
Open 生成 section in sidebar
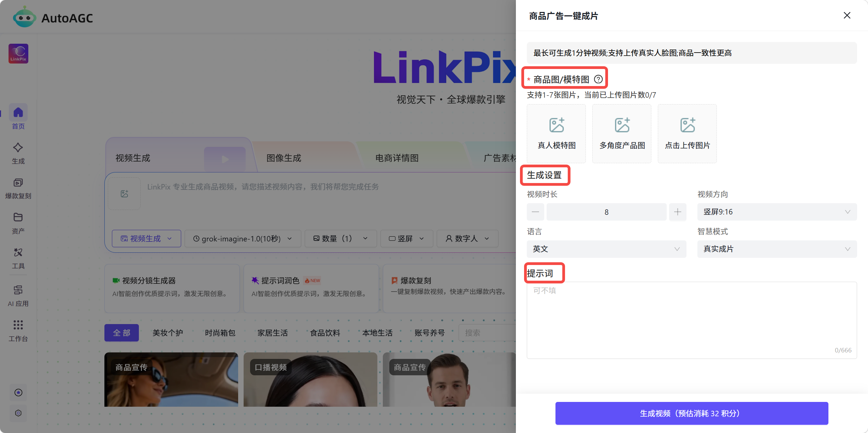pos(18,154)
